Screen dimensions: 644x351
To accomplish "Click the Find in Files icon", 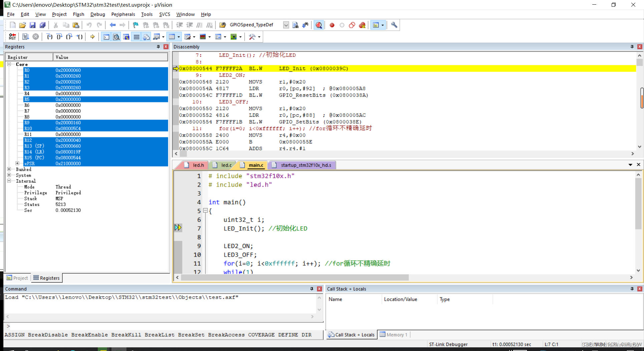I will (223, 25).
